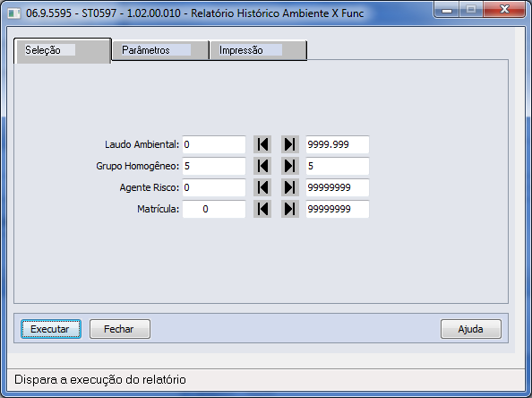Focus the Matrícula end field
This screenshot has width=532, height=398.
[338, 209]
